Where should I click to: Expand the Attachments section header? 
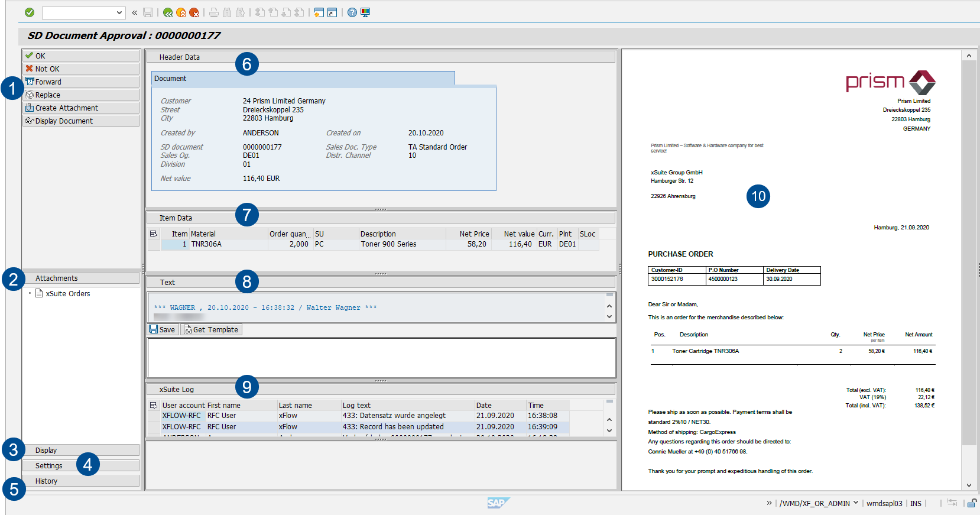[81, 278]
